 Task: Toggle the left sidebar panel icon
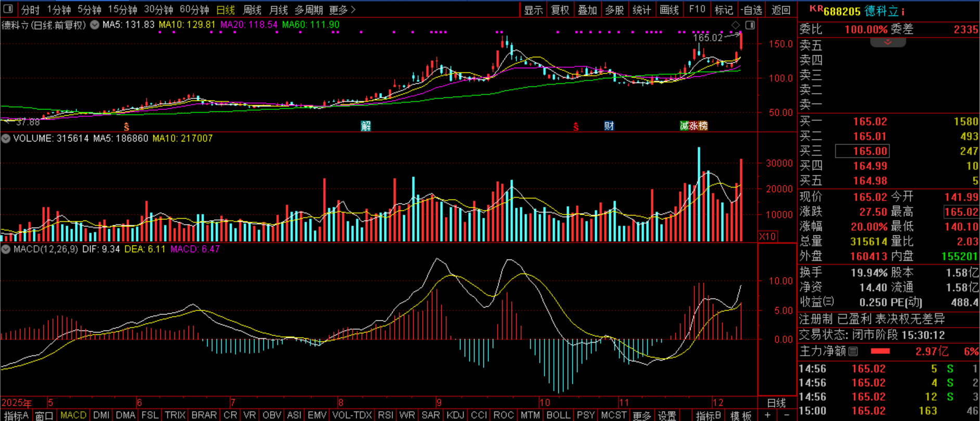pyautogui.click(x=8, y=9)
